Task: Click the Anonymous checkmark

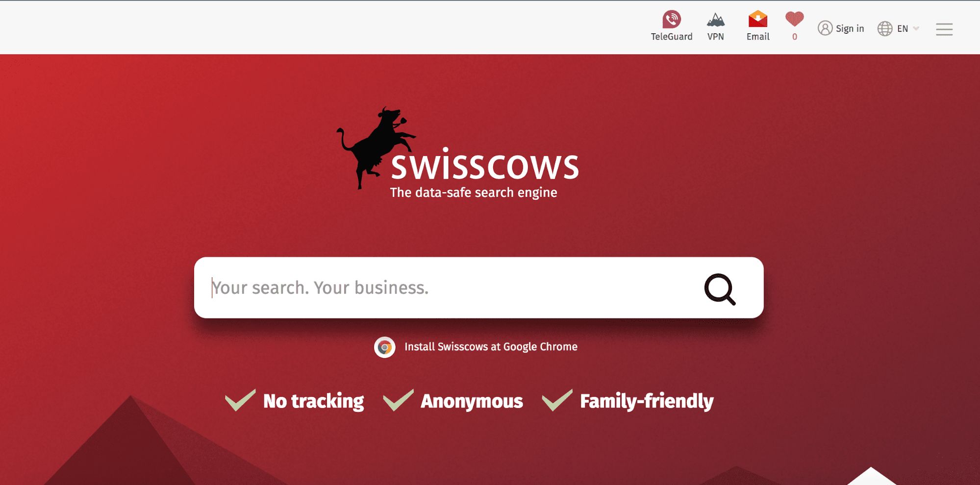Action: 398,400
